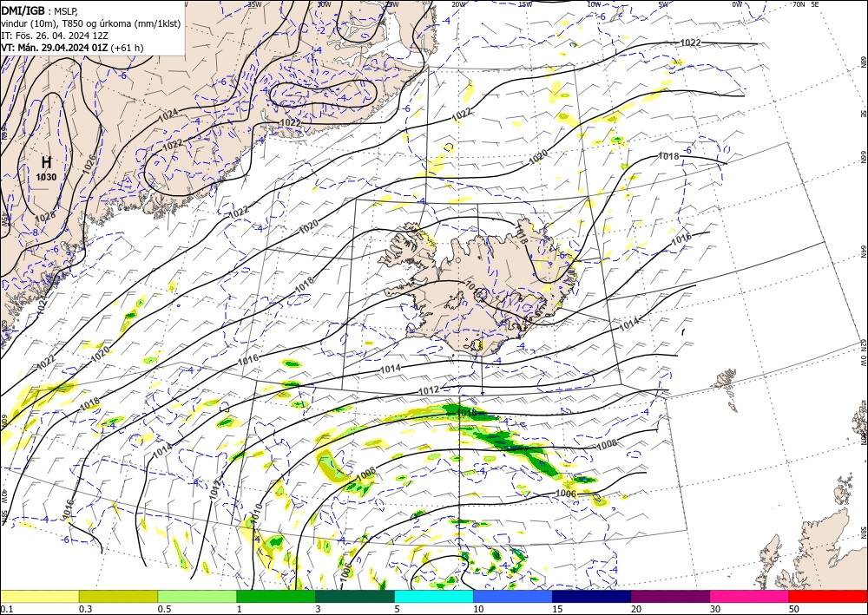This screenshot has height=615, width=868.
Task: Click the olive 0.3 mm legend swatch
Action: pyautogui.click(x=118, y=596)
